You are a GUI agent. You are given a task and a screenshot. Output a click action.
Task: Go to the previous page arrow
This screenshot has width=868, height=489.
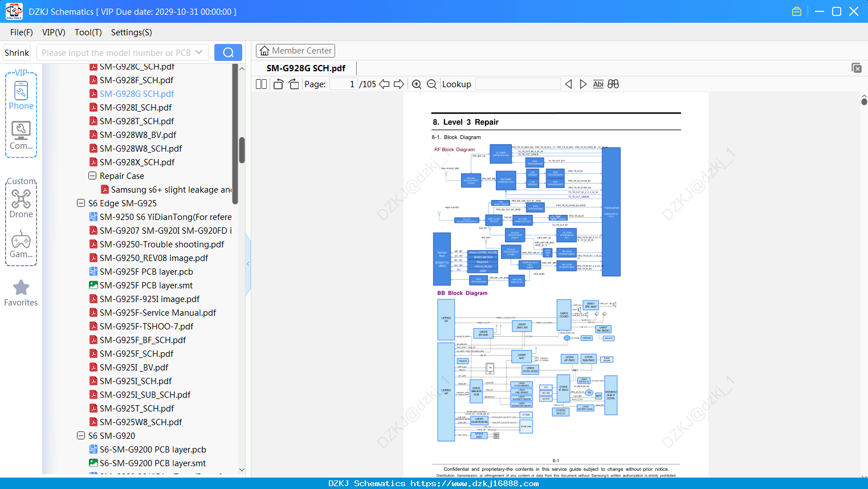384,84
